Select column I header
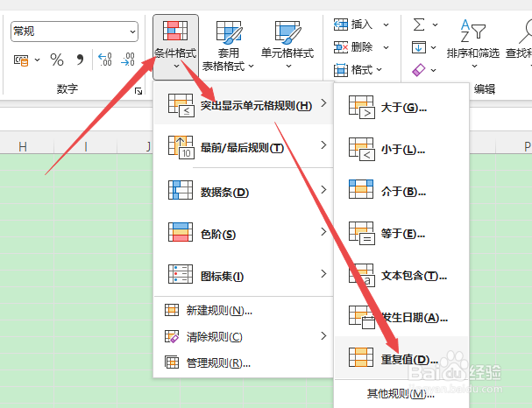The image size is (532, 408). pos(86,146)
